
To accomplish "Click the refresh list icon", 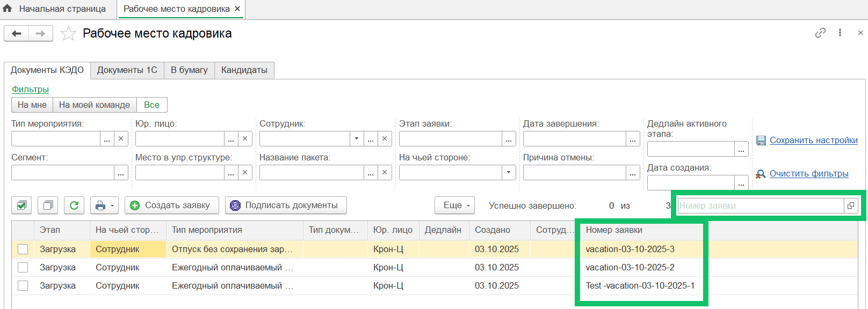I will pos(74,205).
